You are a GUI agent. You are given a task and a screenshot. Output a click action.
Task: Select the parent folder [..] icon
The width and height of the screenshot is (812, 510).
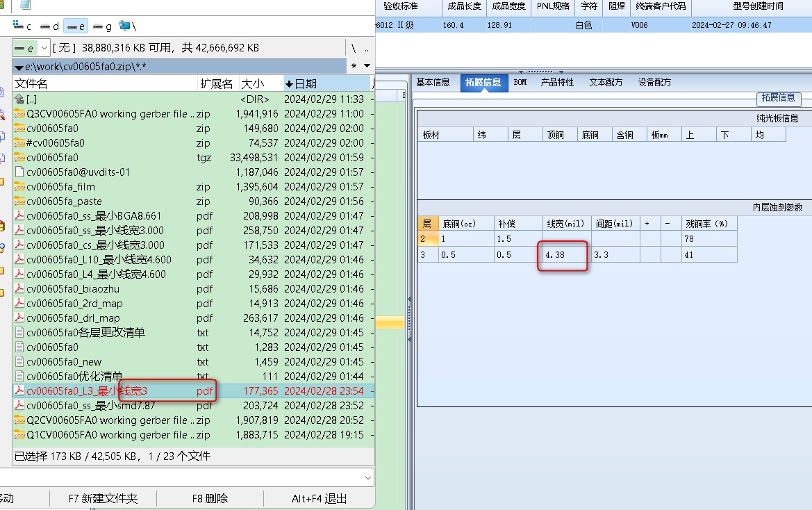coord(19,99)
